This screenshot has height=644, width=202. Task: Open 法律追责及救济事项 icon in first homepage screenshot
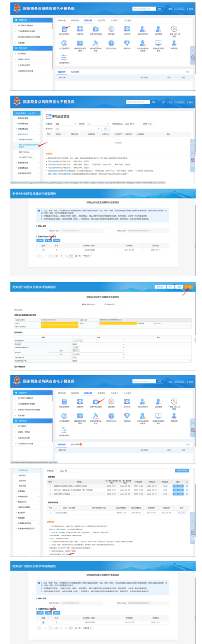[x=158, y=43]
